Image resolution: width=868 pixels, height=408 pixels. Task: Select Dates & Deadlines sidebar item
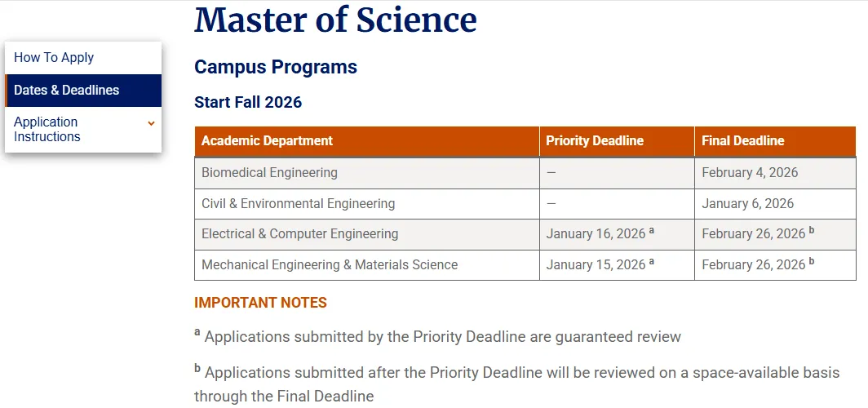point(67,91)
